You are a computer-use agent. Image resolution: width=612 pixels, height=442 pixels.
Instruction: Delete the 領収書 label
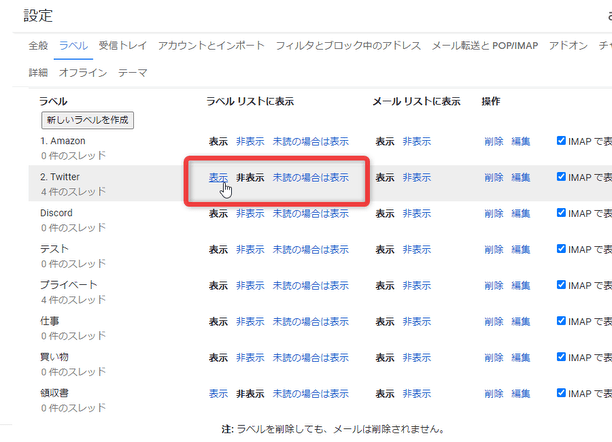pyautogui.click(x=494, y=394)
